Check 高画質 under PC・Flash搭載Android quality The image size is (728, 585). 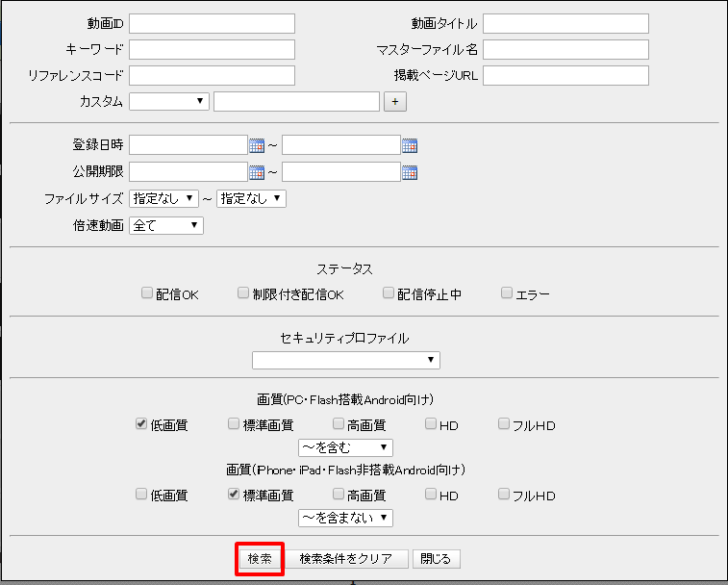339,423
